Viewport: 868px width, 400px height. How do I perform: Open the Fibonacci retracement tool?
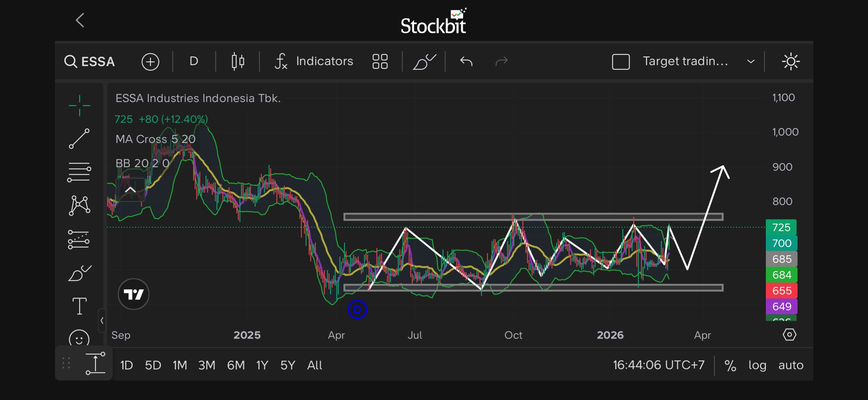[79, 172]
